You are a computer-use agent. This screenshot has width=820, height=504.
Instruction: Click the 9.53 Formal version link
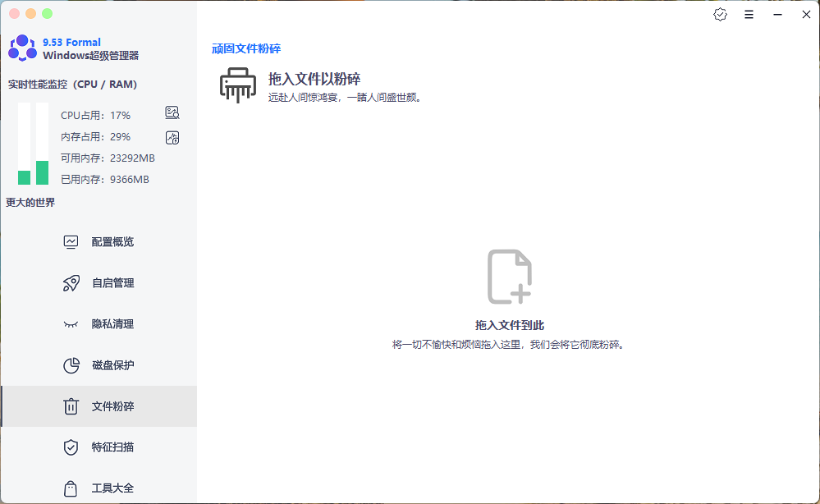[72, 42]
